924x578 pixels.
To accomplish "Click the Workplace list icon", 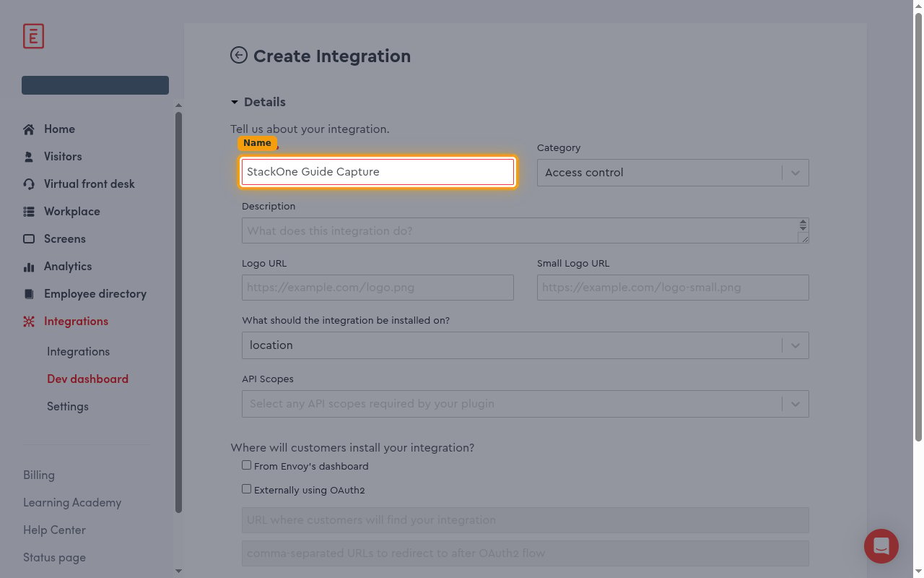I will (x=29, y=212).
